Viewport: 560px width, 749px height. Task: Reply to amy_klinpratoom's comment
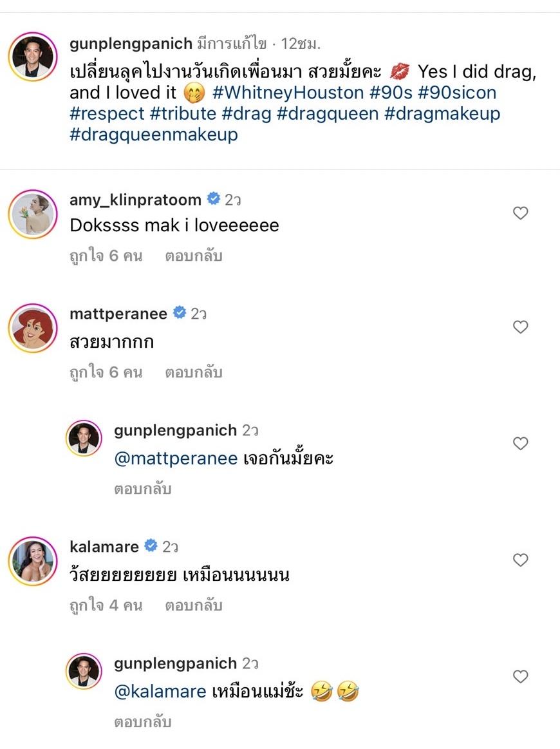click(194, 256)
